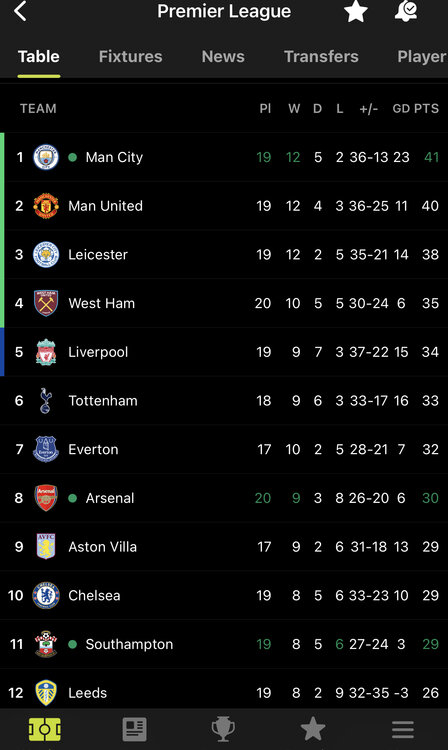Open the Liverpool team row

[x=224, y=352]
